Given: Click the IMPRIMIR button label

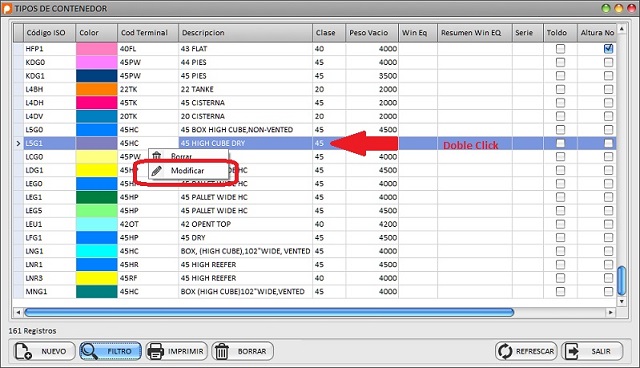Looking at the screenshot, I should 185,351.
